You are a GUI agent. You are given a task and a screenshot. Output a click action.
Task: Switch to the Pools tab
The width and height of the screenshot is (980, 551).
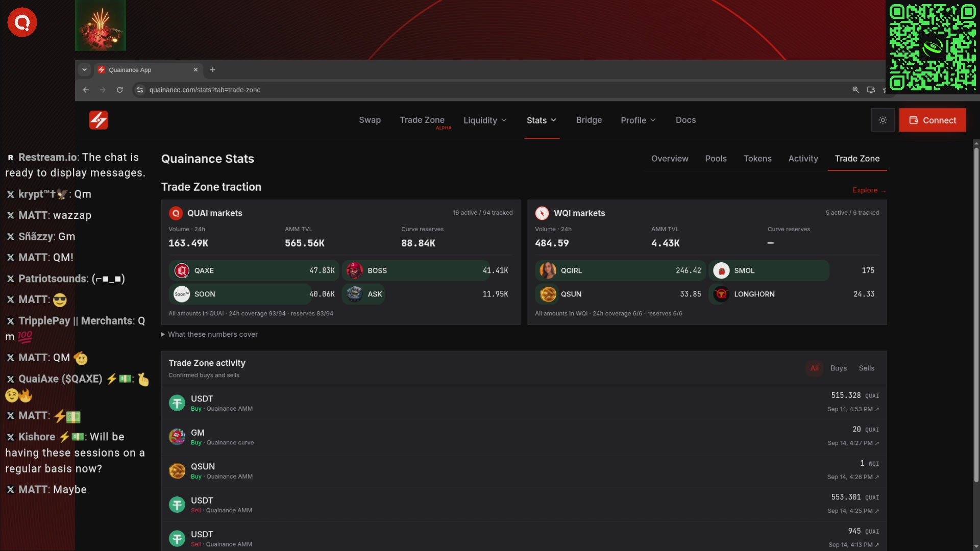tap(716, 159)
